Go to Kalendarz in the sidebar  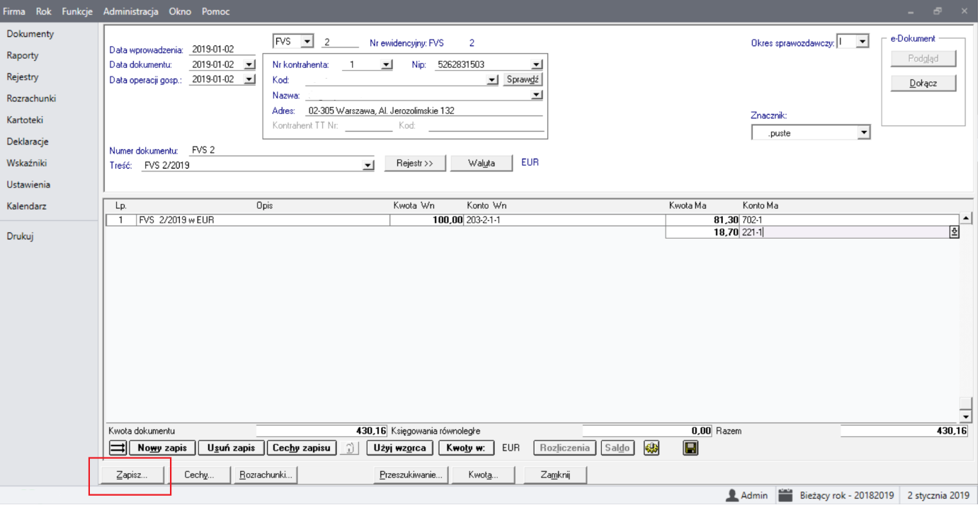[26, 206]
